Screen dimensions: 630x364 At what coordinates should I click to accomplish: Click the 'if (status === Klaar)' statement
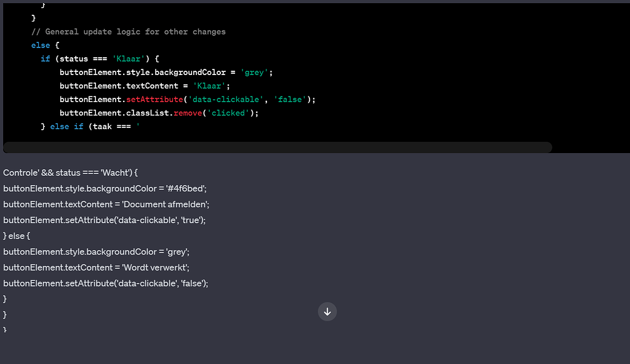98,58
